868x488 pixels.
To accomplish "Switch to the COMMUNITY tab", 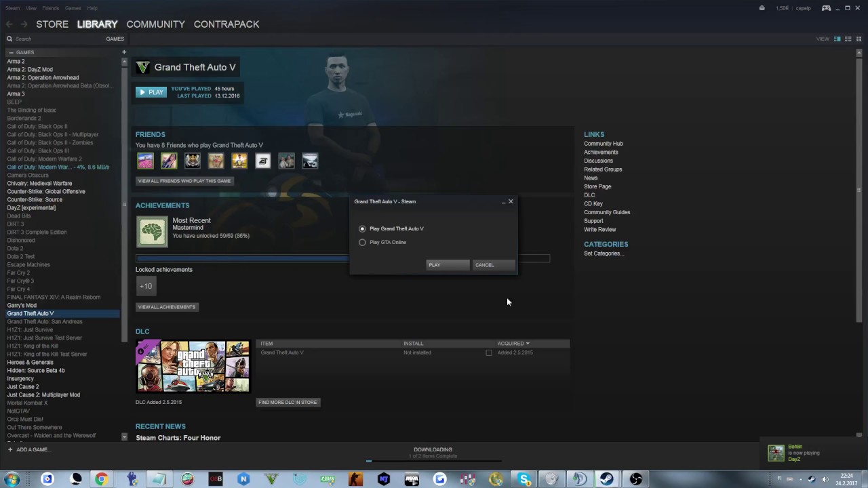I will click(x=155, y=24).
